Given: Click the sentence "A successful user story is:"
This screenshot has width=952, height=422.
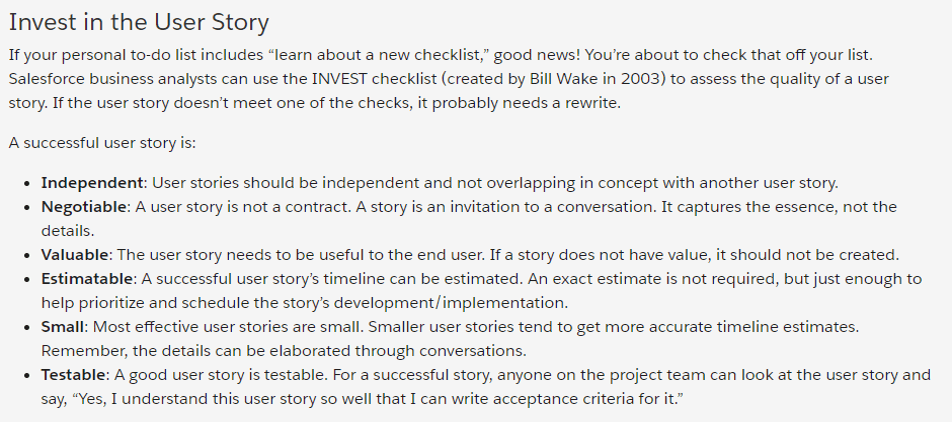Looking at the screenshot, I should (x=102, y=142).
